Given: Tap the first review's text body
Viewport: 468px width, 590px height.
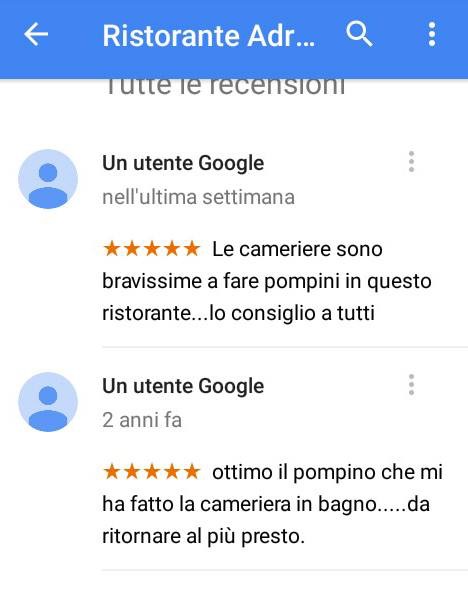Looking at the screenshot, I should pyautogui.click(x=267, y=281).
